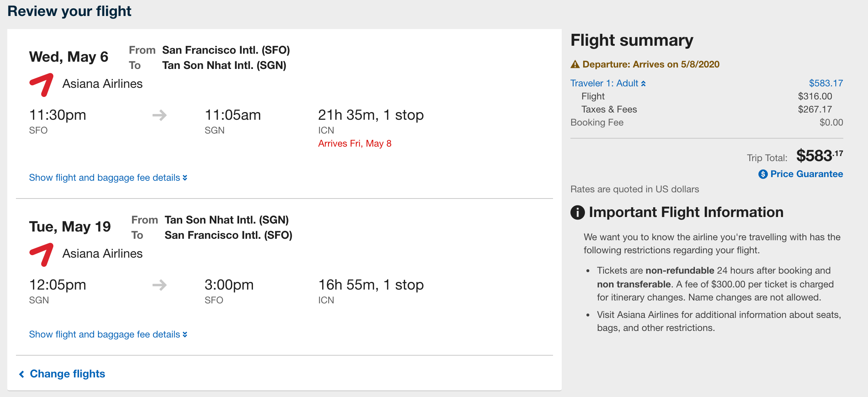Click the back chevron beside Change flights
This screenshot has height=397, width=868.
(22, 374)
